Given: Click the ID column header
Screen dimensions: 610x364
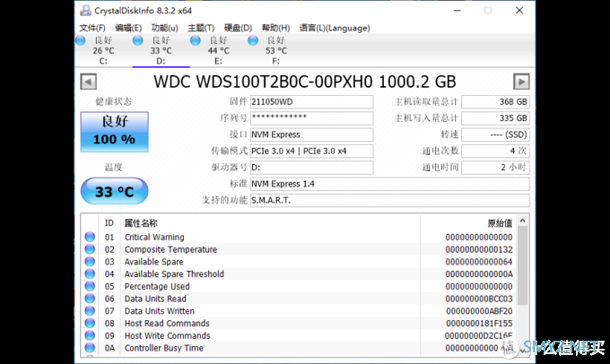Looking at the screenshot, I should tap(109, 223).
